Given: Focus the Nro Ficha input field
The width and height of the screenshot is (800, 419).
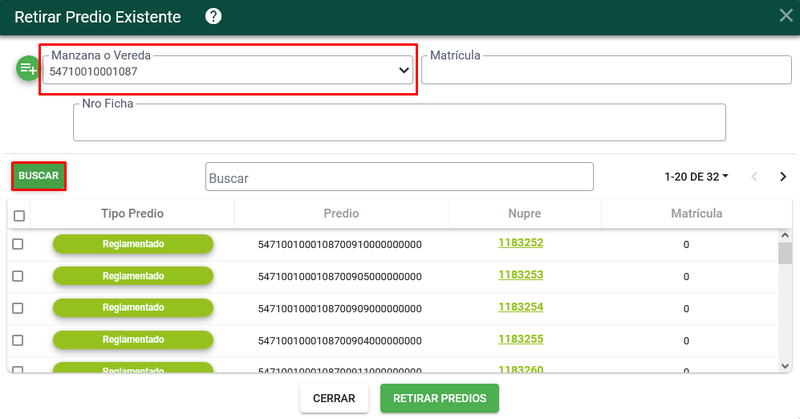Looking at the screenshot, I should (399, 122).
